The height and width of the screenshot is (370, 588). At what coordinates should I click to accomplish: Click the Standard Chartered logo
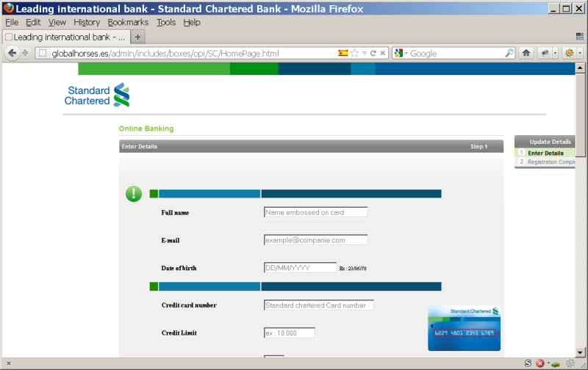point(97,95)
